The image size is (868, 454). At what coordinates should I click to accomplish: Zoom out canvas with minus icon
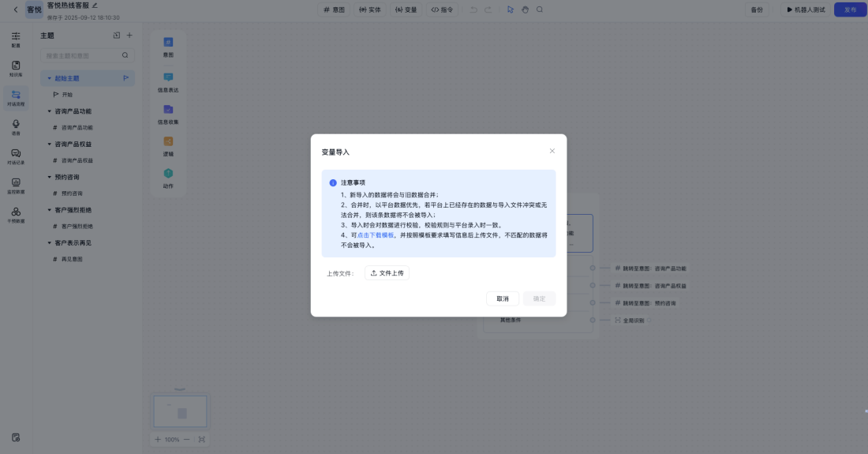pos(186,440)
